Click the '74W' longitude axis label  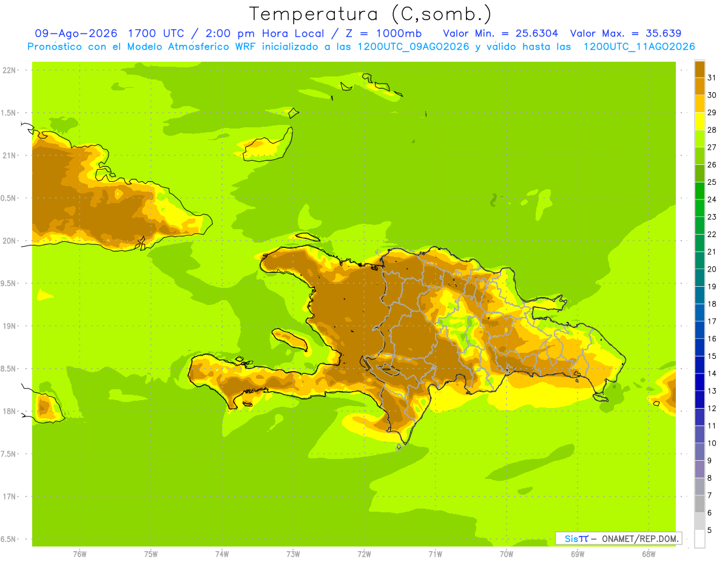click(x=222, y=554)
